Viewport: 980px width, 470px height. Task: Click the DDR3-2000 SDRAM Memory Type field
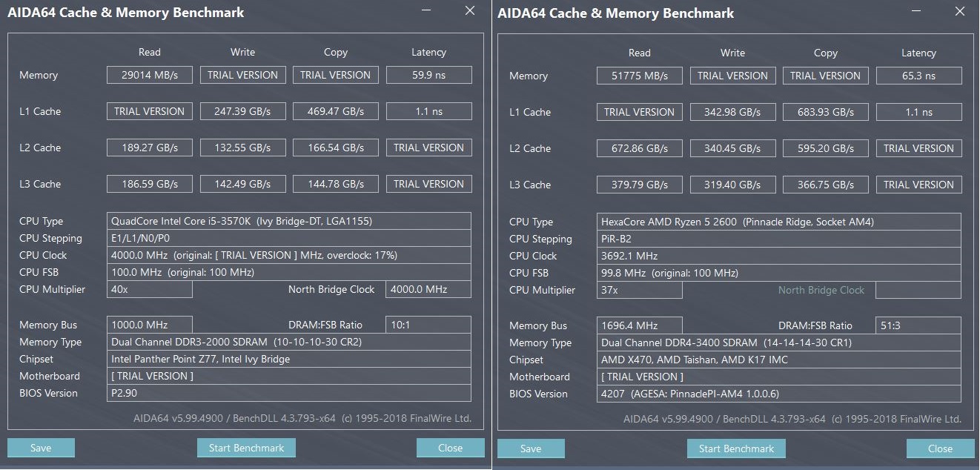289,342
